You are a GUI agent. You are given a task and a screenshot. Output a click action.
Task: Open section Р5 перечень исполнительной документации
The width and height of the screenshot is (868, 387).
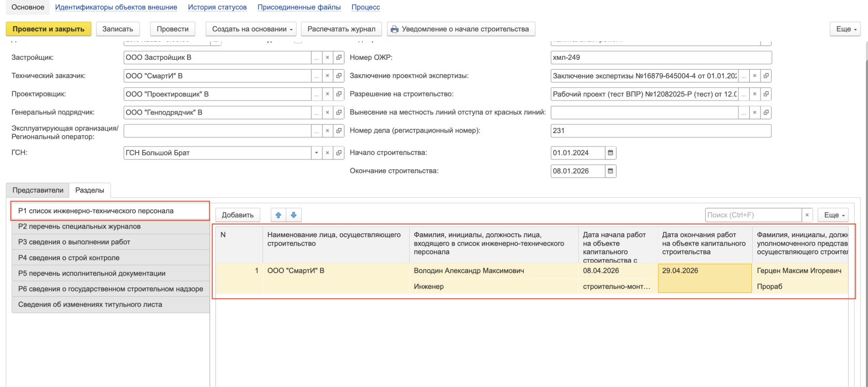(111, 273)
